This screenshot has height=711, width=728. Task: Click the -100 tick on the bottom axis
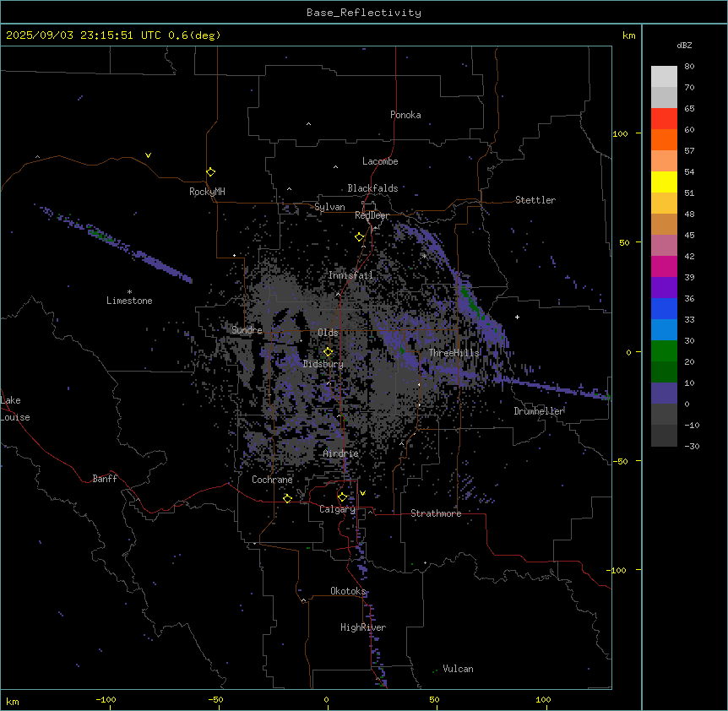[x=106, y=699]
